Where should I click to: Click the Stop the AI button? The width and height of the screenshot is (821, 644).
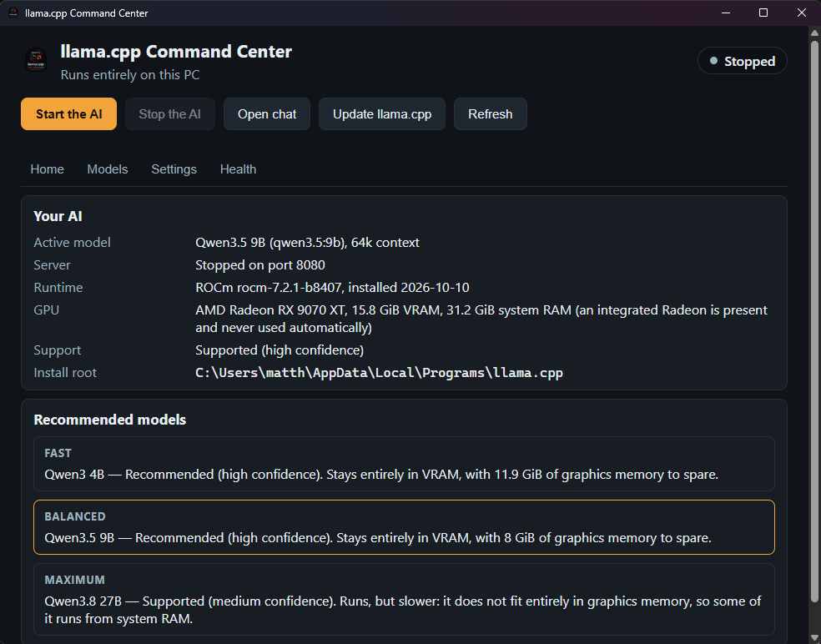[x=169, y=113]
